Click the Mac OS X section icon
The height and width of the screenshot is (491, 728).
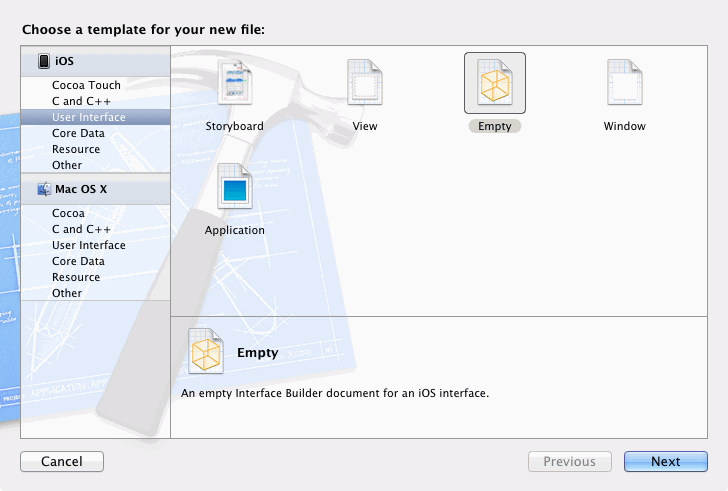click(x=44, y=188)
